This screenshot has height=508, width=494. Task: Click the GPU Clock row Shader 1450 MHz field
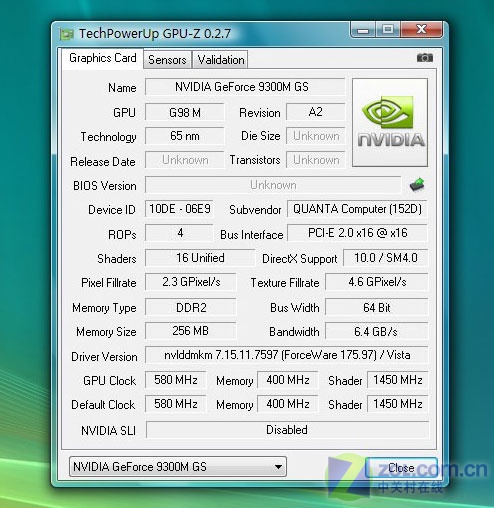[x=398, y=380]
